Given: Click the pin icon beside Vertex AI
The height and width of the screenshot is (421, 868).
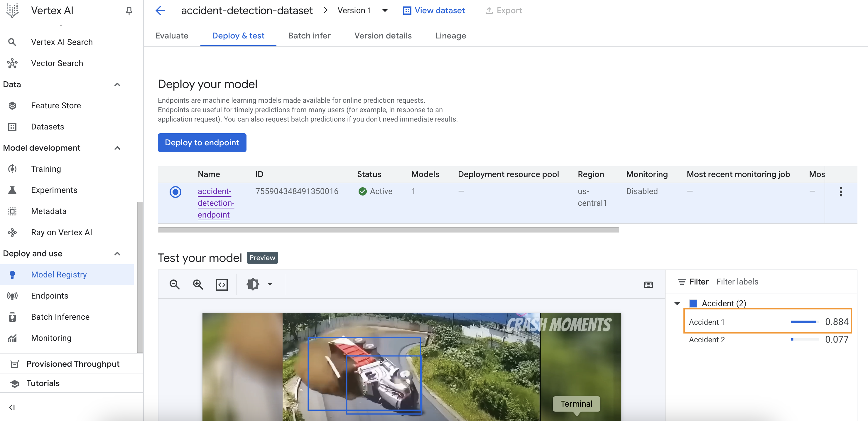Looking at the screenshot, I should 129,11.
